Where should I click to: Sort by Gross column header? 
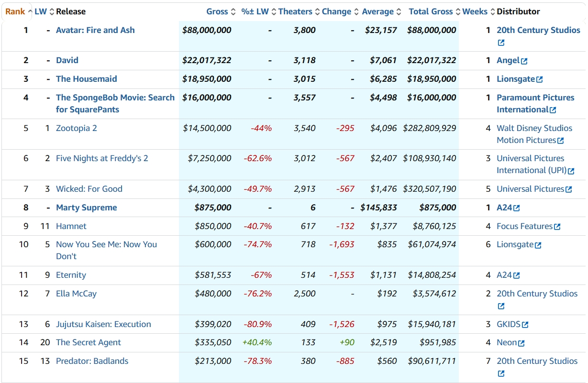tap(217, 11)
